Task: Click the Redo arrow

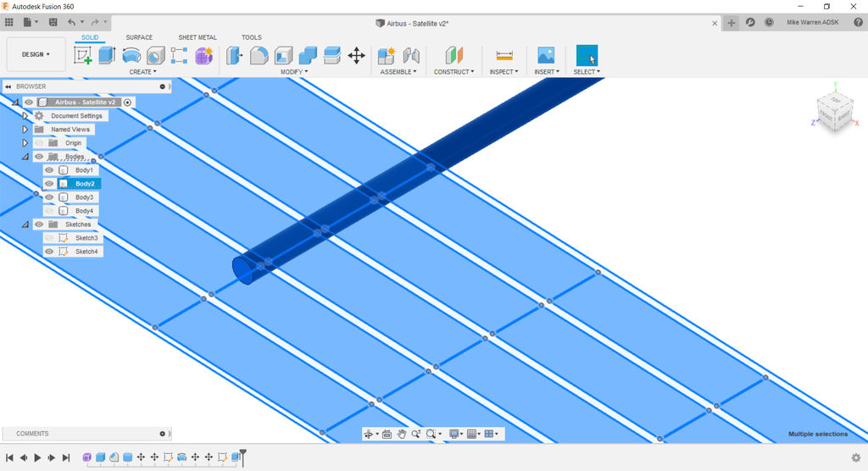Action: 95,22
